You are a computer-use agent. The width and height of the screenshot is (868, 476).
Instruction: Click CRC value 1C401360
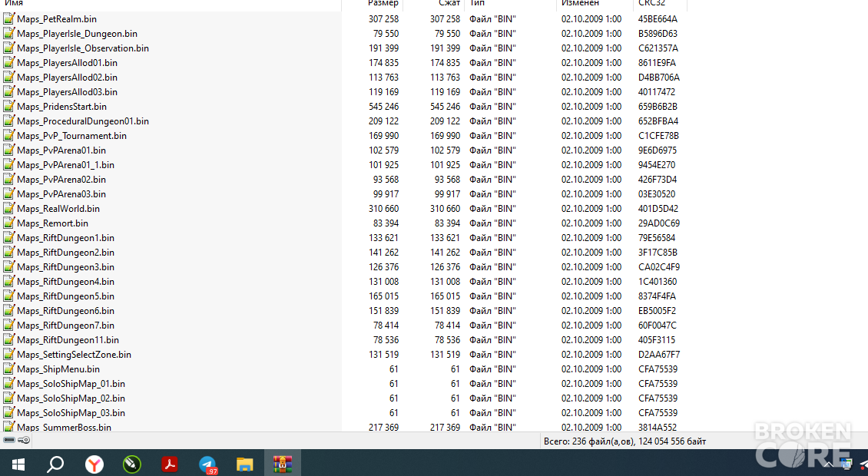point(657,282)
